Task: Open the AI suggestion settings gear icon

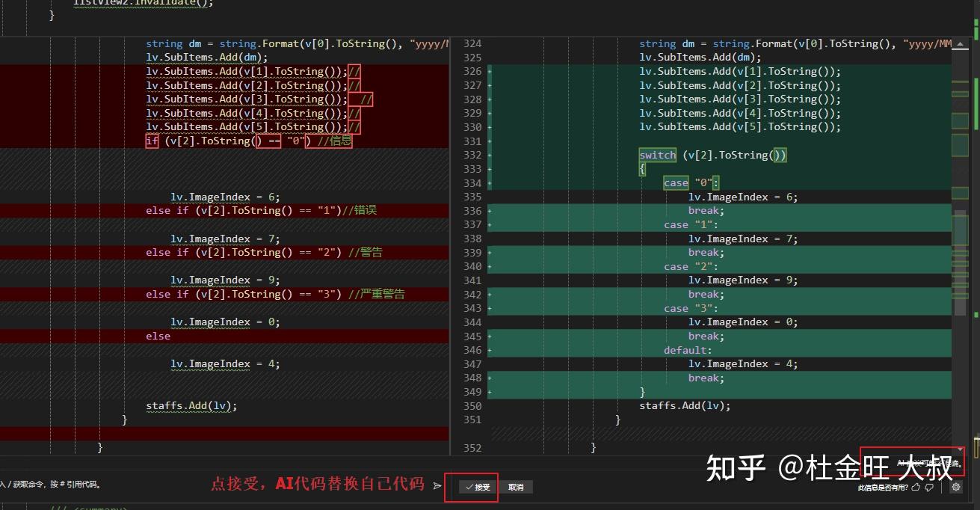Action: click(x=957, y=488)
